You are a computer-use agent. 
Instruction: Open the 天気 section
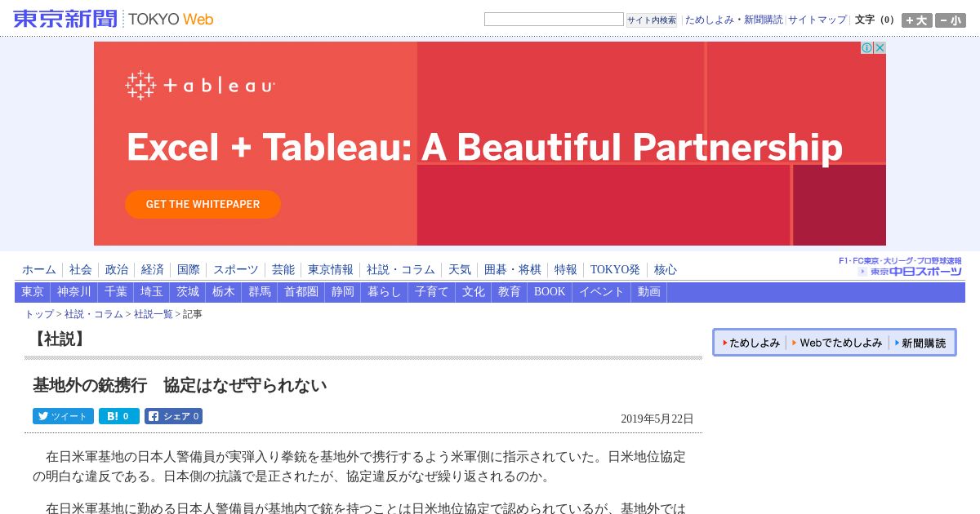pyautogui.click(x=460, y=270)
